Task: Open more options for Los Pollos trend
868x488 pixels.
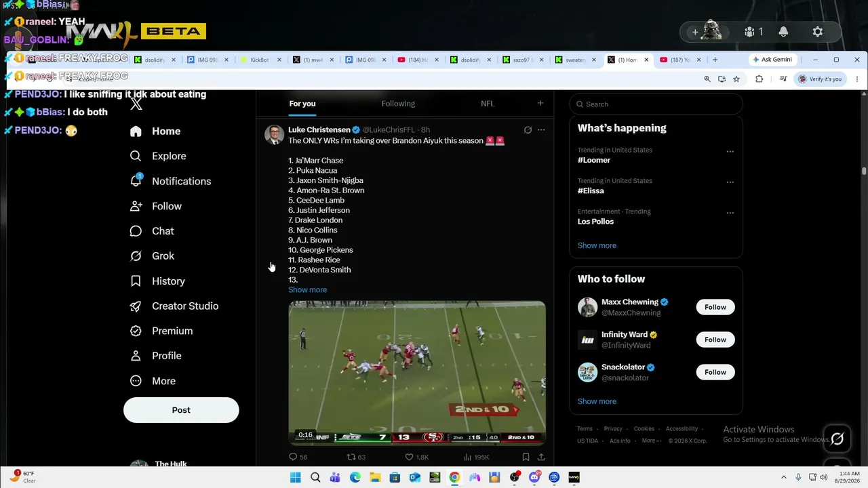Action: point(730,212)
